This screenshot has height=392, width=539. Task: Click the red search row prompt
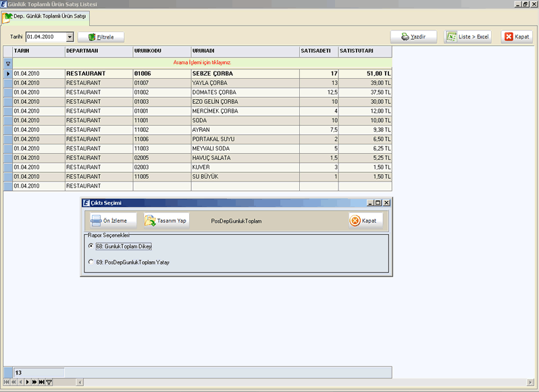tap(202, 62)
